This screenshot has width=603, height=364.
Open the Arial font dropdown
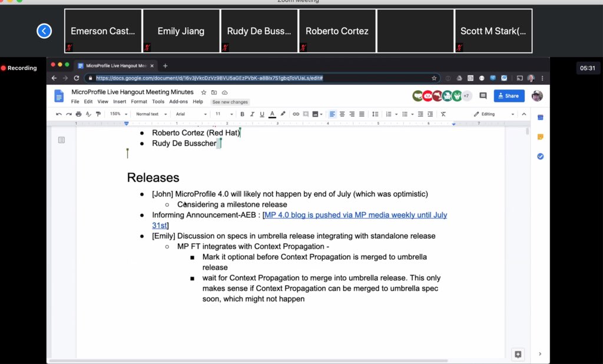coord(191,114)
